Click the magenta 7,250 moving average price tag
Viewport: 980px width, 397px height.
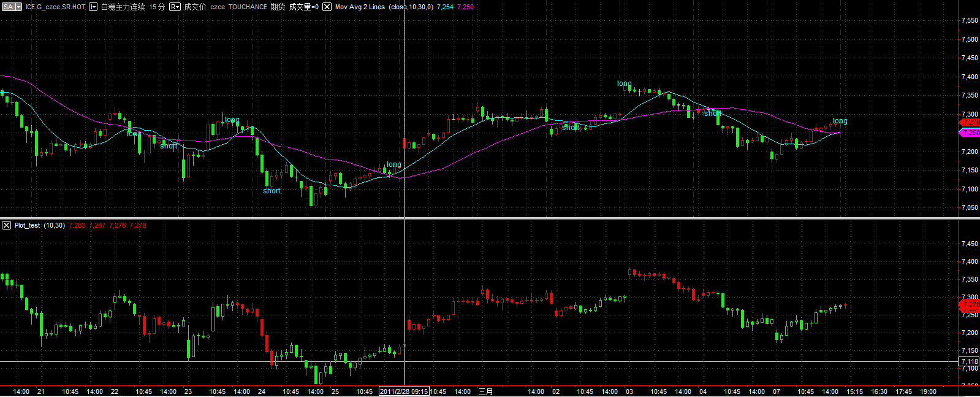[970, 133]
